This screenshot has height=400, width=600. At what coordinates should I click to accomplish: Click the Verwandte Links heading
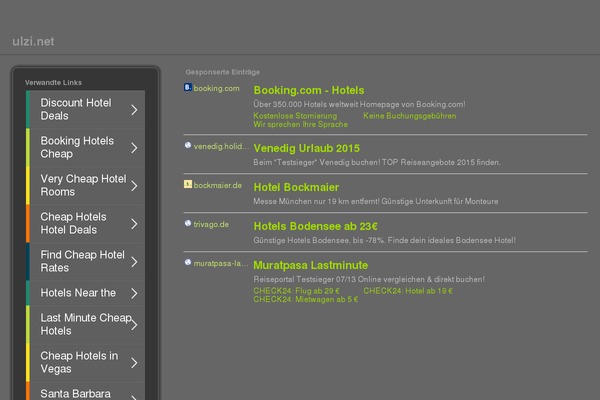pos(53,83)
